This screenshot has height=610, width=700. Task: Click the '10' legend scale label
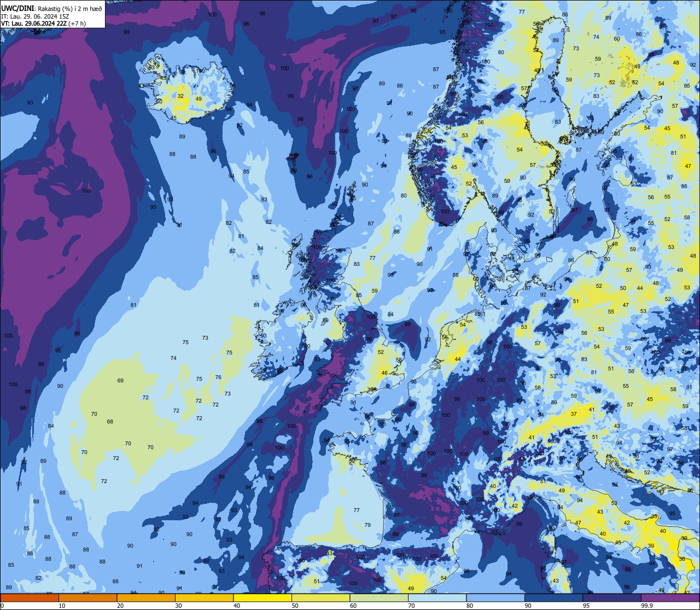pyautogui.click(x=62, y=606)
